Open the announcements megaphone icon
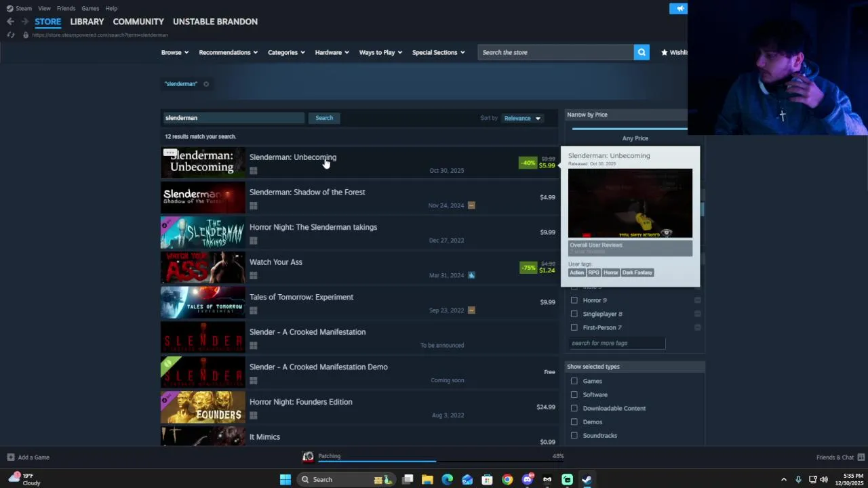 pyautogui.click(x=679, y=8)
